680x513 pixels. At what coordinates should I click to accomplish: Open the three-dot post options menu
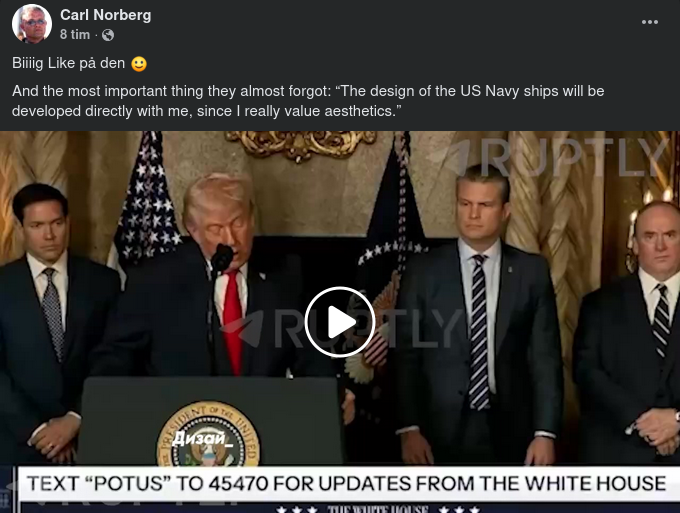click(x=650, y=22)
